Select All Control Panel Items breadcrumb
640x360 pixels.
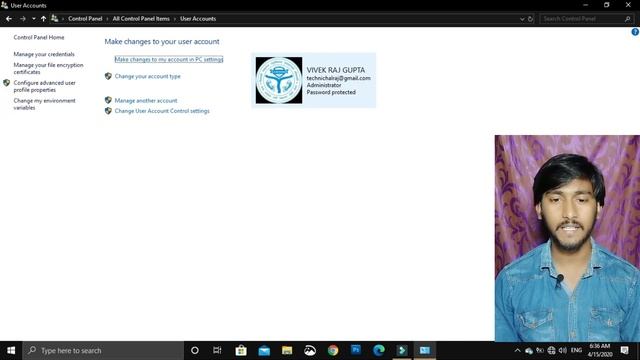pos(141,19)
